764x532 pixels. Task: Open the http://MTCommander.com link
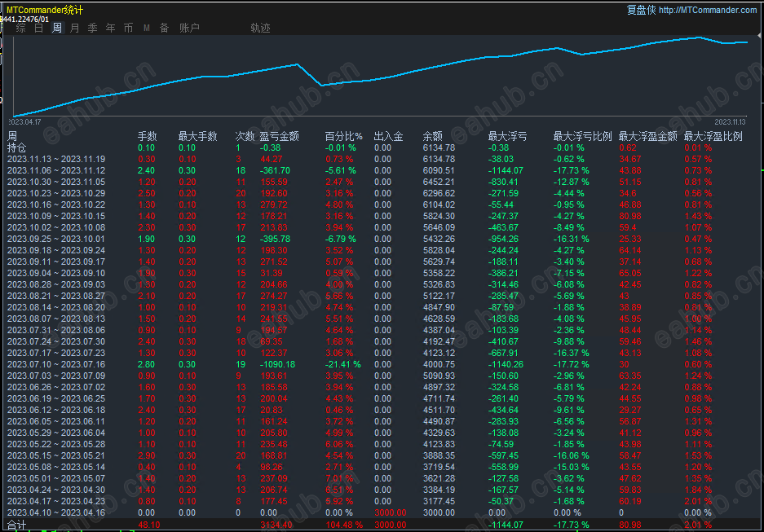[x=706, y=10]
